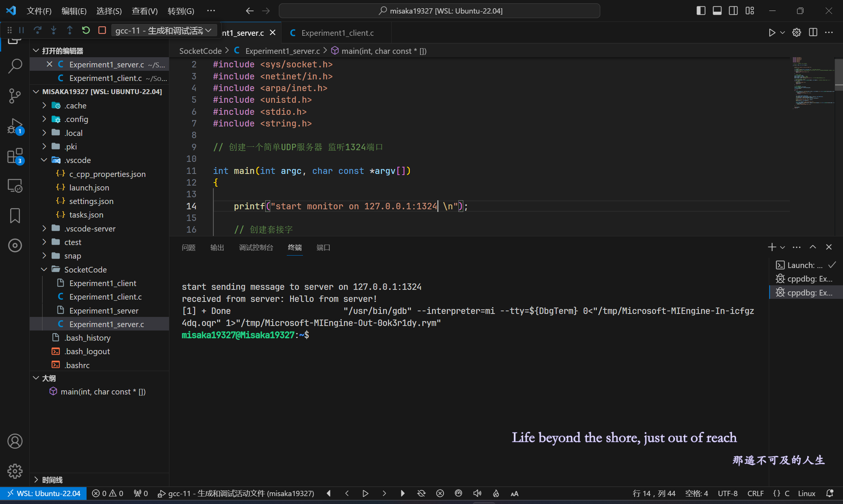Open the Search view in activity bar

pos(15,66)
